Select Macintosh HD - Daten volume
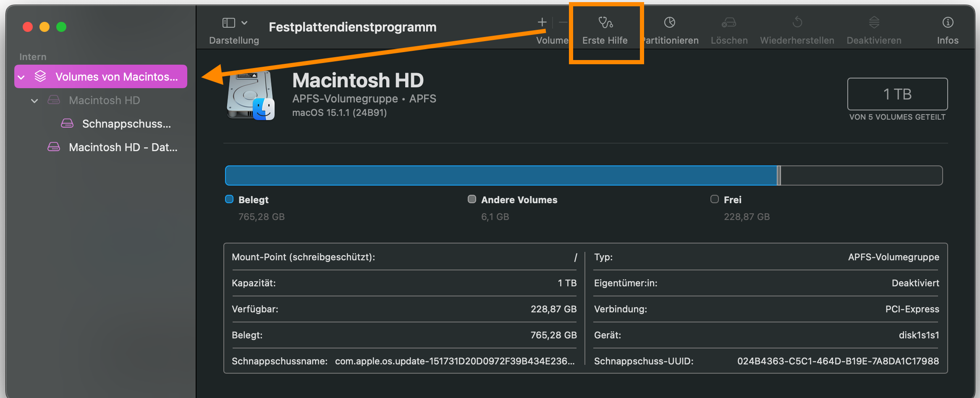980x398 pixels. (123, 147)
